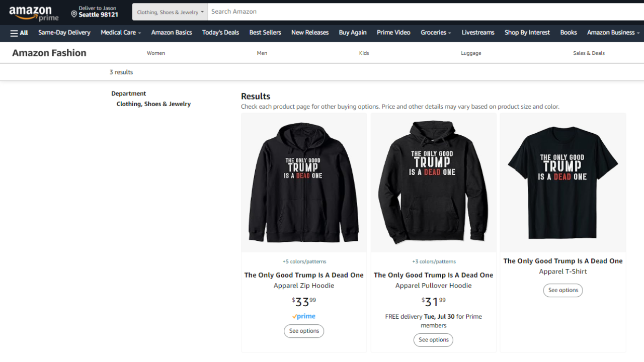644x362 pixels.
Task: Expand the Medical Care menu
Action: pyautogui.click(x=121, y=33)
